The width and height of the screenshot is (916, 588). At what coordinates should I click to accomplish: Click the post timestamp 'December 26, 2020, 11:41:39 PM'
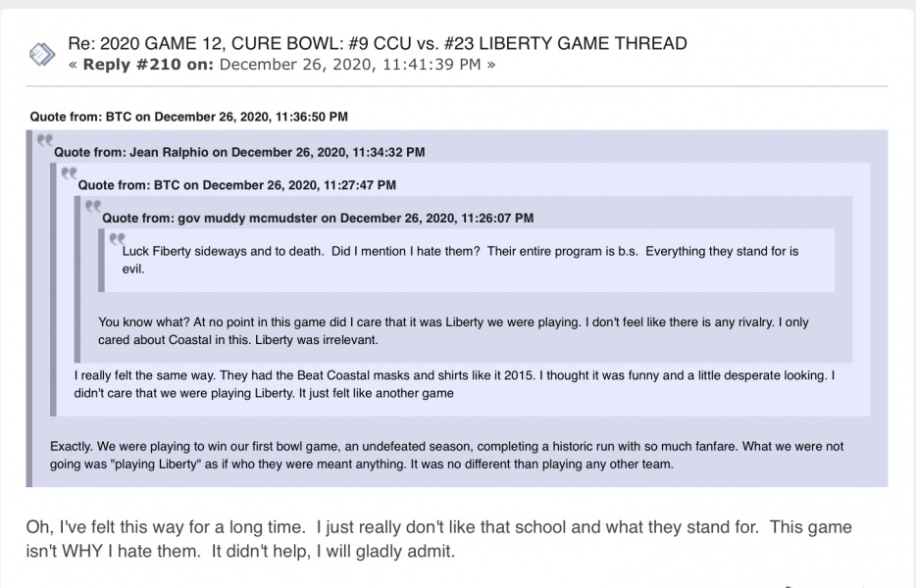click(348, 65)
